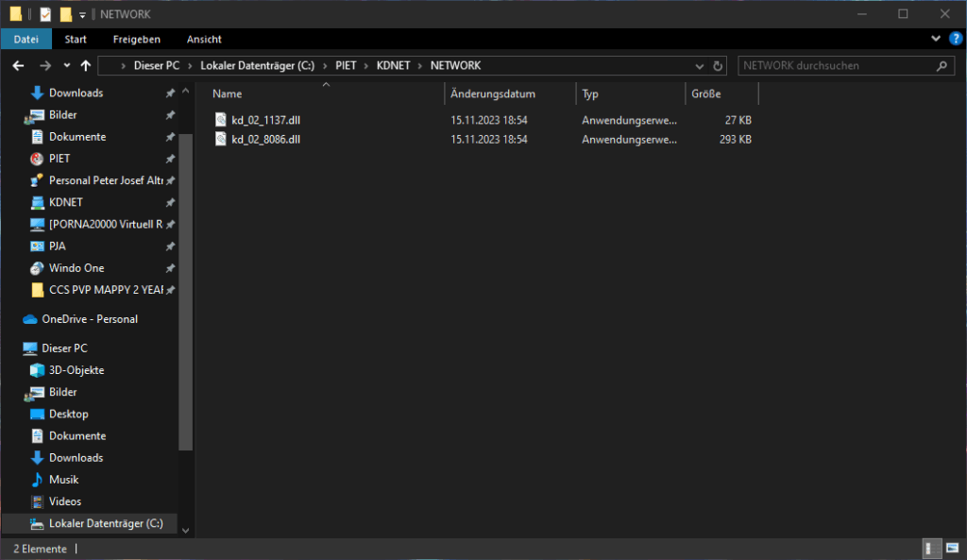The image size is (967, 560).
Task: Switch to the Ansicht ribbon tab
Action: coord(204,39)
